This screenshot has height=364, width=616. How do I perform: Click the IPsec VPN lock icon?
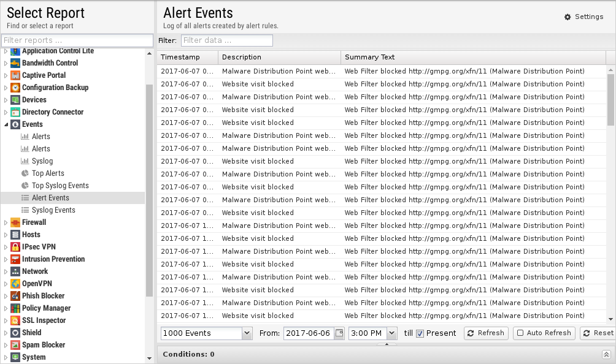[x=15, y=247]
